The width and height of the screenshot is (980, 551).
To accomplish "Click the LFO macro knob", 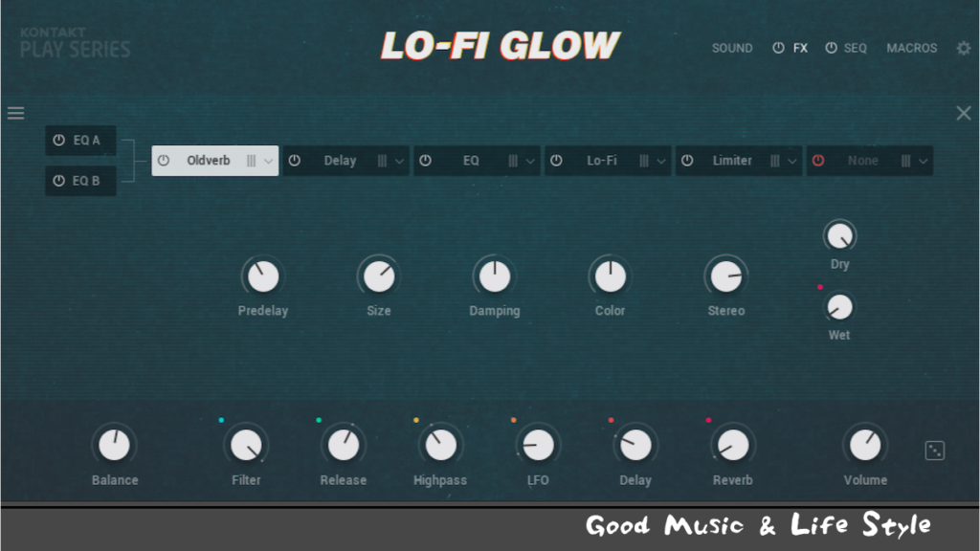I will 538,445.
